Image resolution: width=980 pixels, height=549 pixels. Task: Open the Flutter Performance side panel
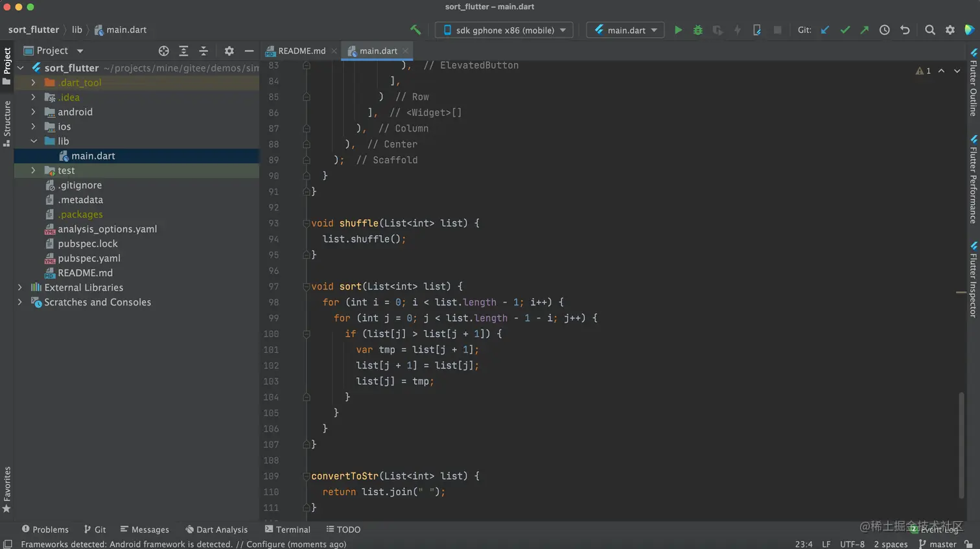973,180
